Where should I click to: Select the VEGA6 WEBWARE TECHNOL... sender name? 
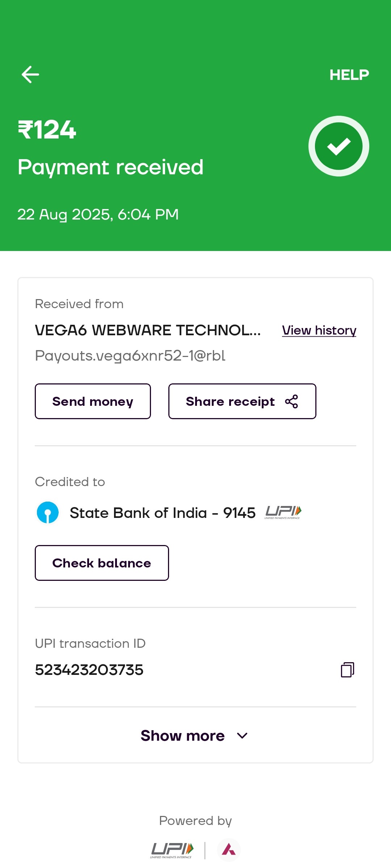[x=148, y=330]
